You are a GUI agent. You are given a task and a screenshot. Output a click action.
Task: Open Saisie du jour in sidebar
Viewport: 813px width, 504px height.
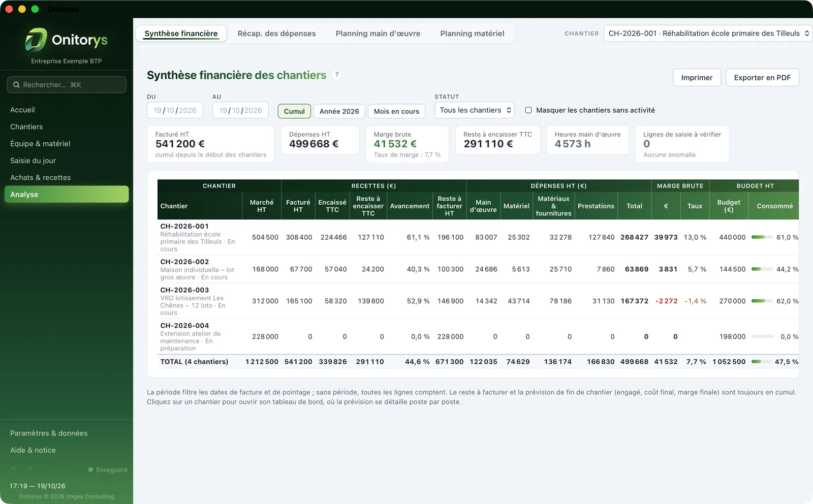click(x=67, y=161)
